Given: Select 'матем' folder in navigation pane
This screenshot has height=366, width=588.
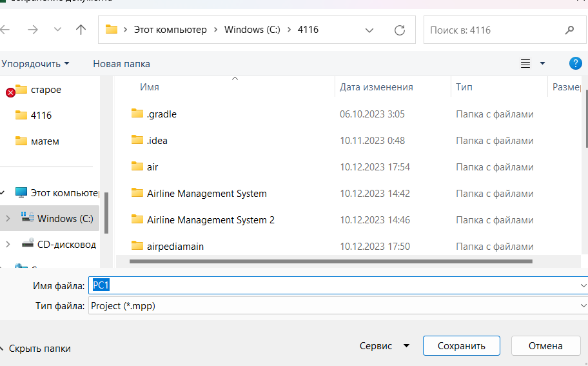Looking at the screenshot, I should coord(44,141).
